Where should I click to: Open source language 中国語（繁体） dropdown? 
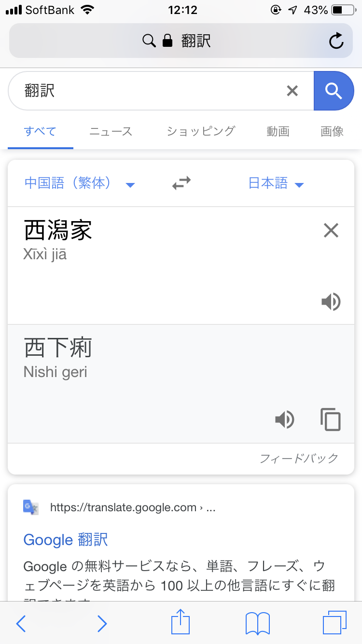point(80,183)
